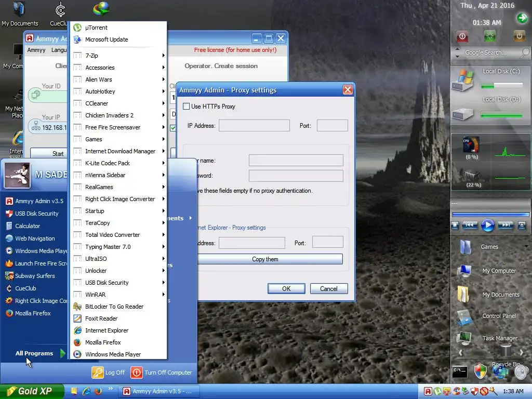Click the Internet Explorer quick launch icon

click(86, 391)
